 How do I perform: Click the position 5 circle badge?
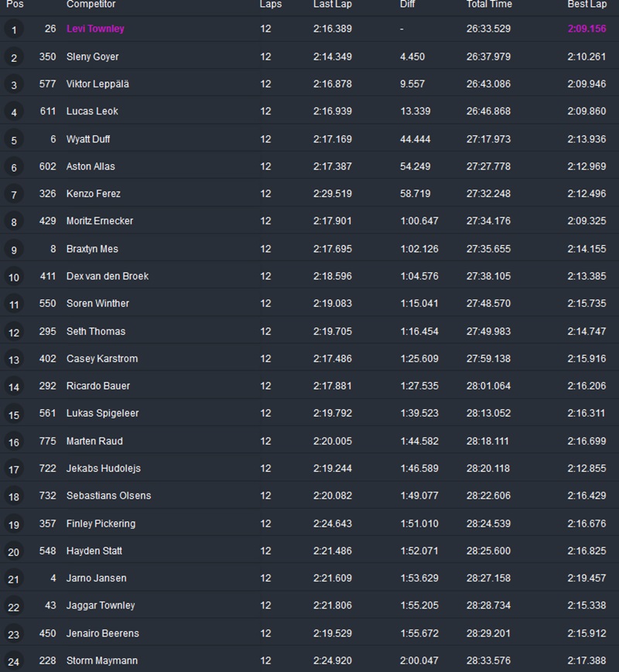[x=14, y=140]
